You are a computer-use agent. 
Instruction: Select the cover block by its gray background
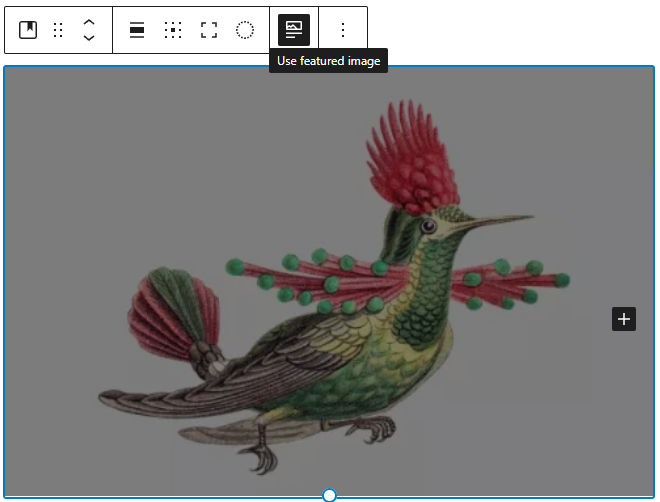tap(80, 150)
